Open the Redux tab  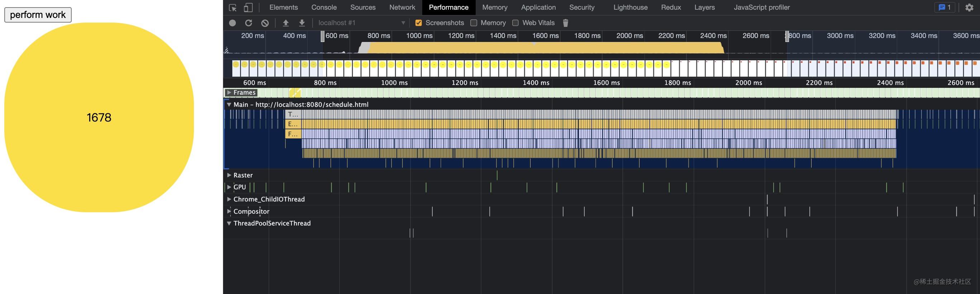click(x=671, y=7)
